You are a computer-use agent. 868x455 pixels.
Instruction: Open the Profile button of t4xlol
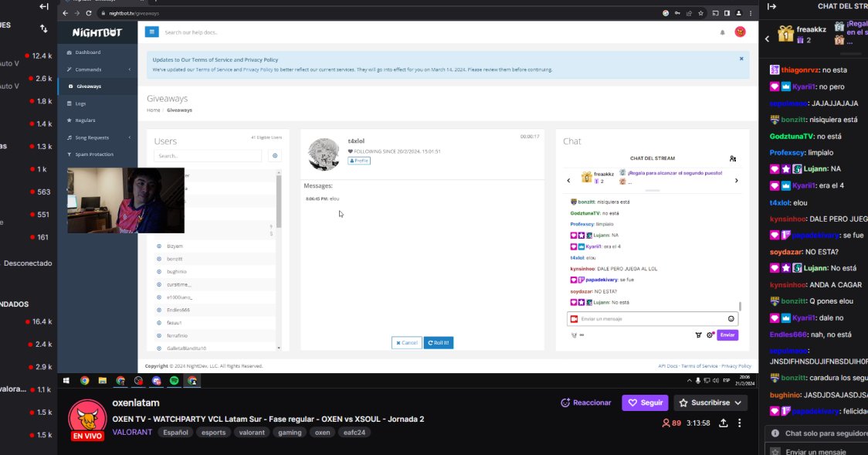click(359, 161)
